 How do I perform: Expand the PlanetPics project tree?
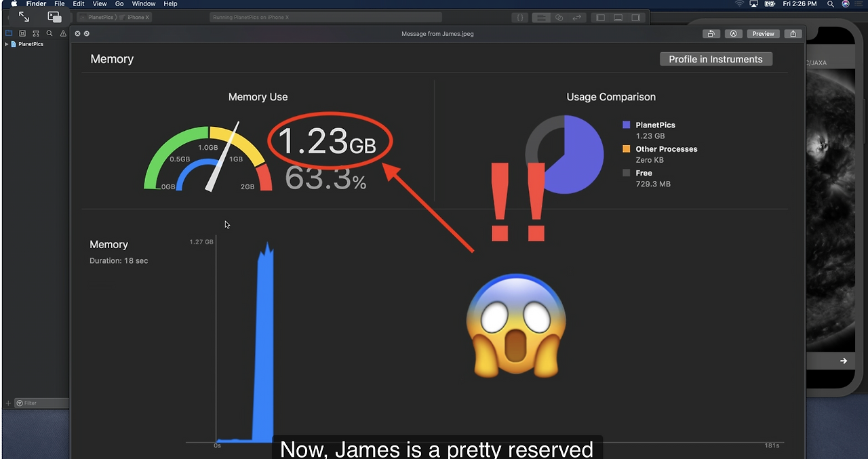click(x=7, y=44)
